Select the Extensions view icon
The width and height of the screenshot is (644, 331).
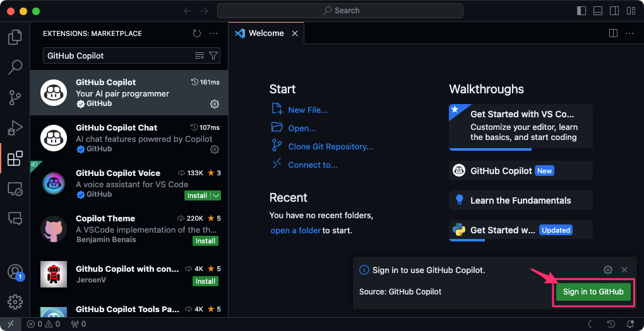click(15, 158)
